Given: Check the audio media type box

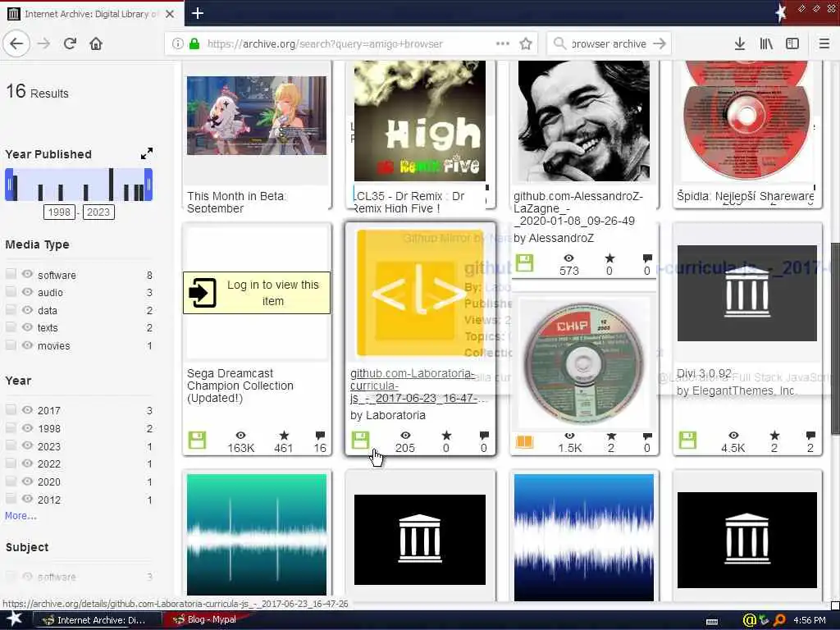Looking at the screenshot, I should pyautogui.click(x=11, y=292).
